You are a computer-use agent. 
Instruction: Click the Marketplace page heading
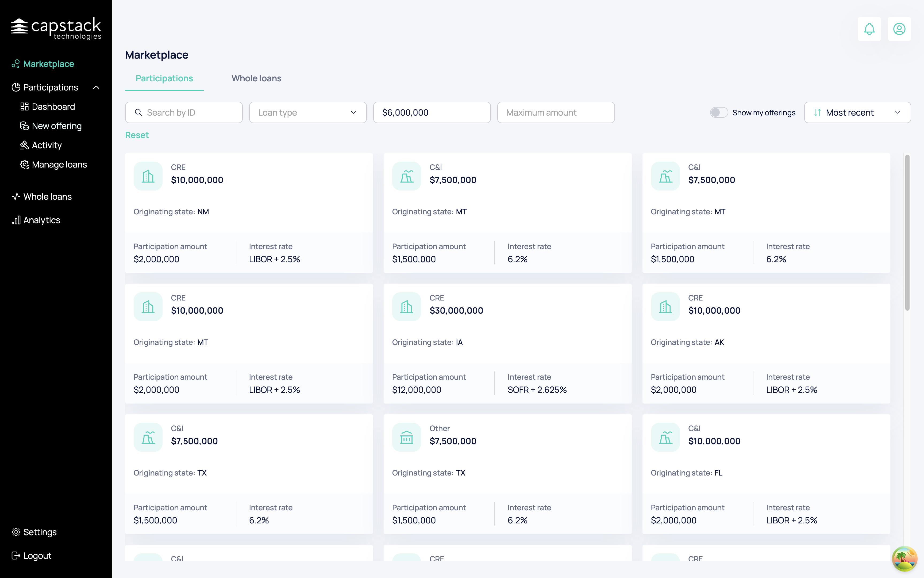[x=157, y=55]
